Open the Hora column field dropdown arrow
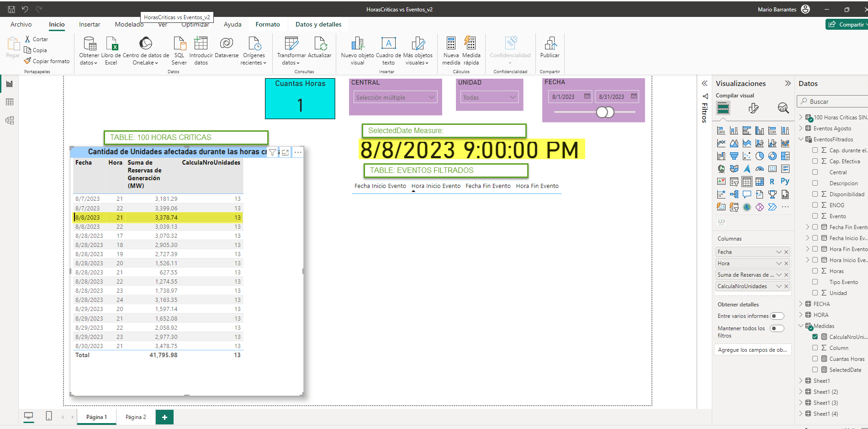 pos(779,263)
